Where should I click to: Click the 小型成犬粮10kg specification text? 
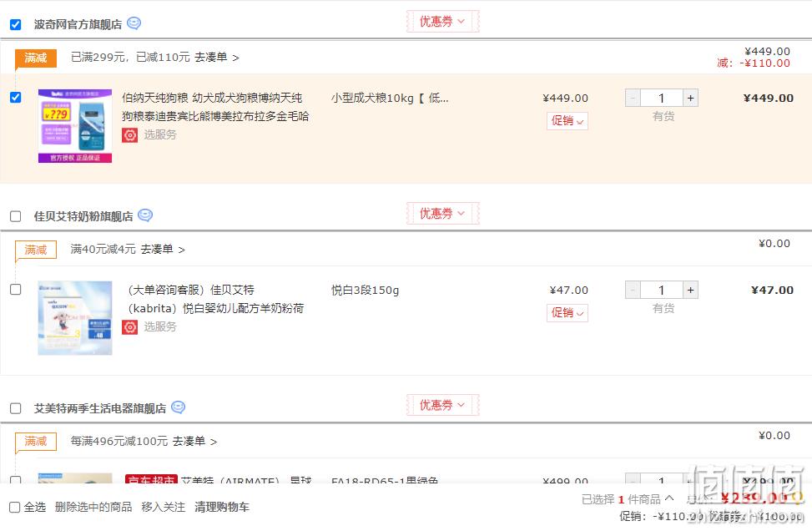click(390, 98)
